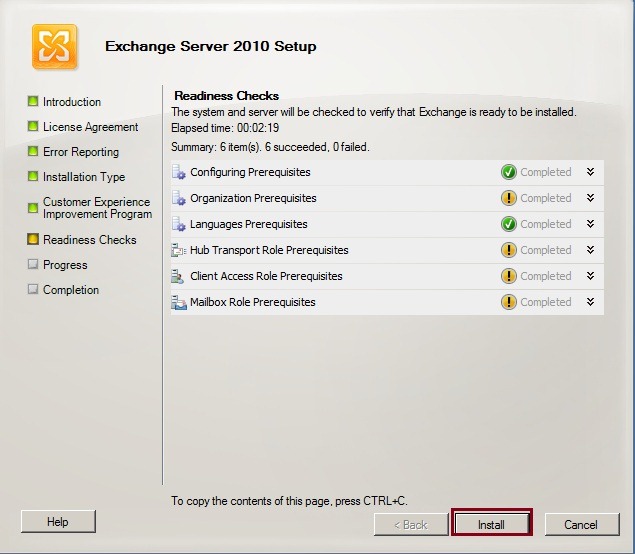Expand Hub Transport Role Prerequisites details
This screenshot has width=635, height=554.
point(590,250)
